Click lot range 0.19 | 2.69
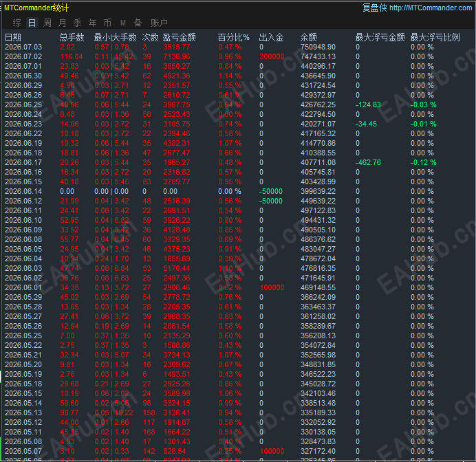 coord(111,326)
